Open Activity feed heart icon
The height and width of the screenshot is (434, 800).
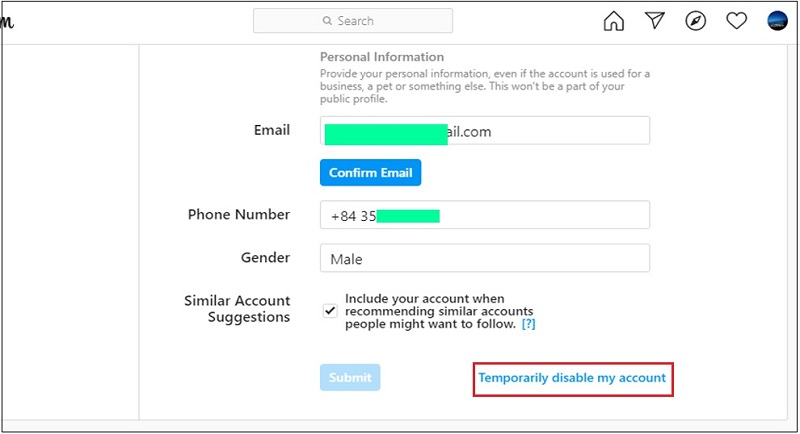[x=737, y=21]
